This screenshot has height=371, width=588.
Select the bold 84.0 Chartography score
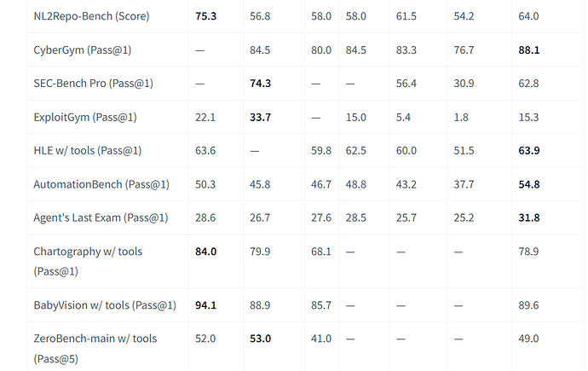(x=206, y=252)
